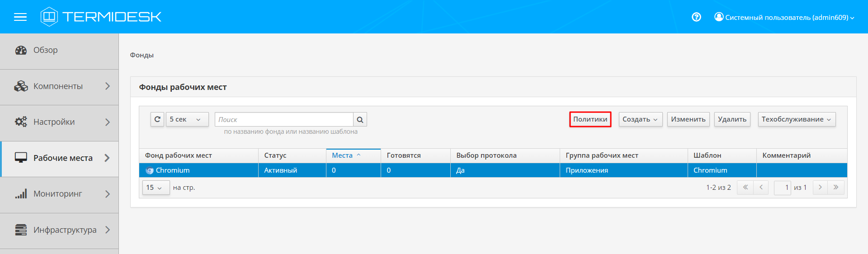Click the chevron next to Мониторинг
Image resolution: width=868 pixels, height=254 pixels.
coord(108,194)
